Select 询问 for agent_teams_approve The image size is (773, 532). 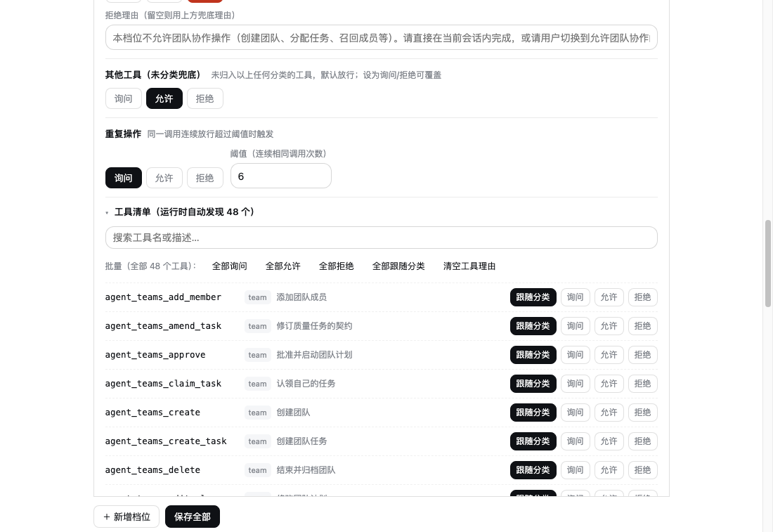click(575, 355)
